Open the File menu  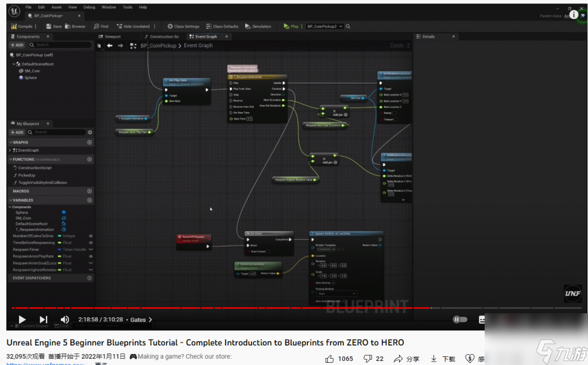tap(29, 7)
